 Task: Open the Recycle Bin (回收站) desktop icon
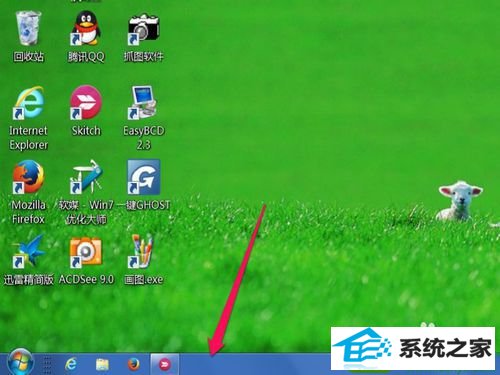28,28
